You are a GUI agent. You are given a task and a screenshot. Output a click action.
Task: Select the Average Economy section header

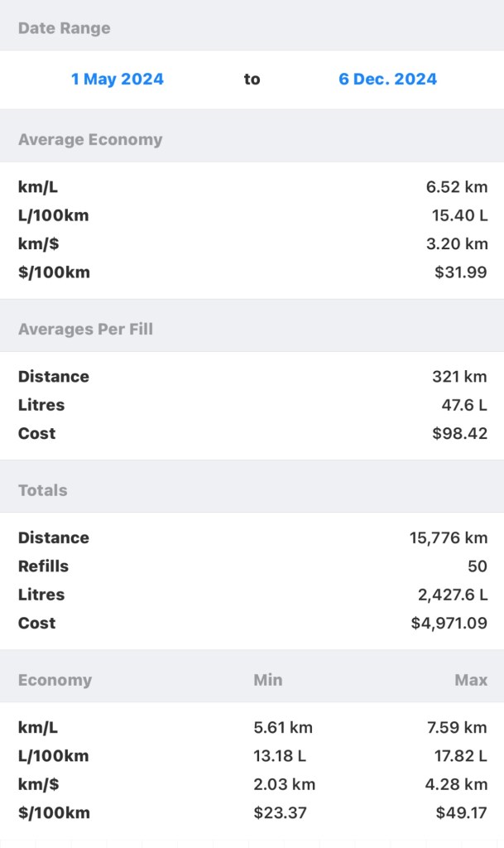[x=90, y=139]
